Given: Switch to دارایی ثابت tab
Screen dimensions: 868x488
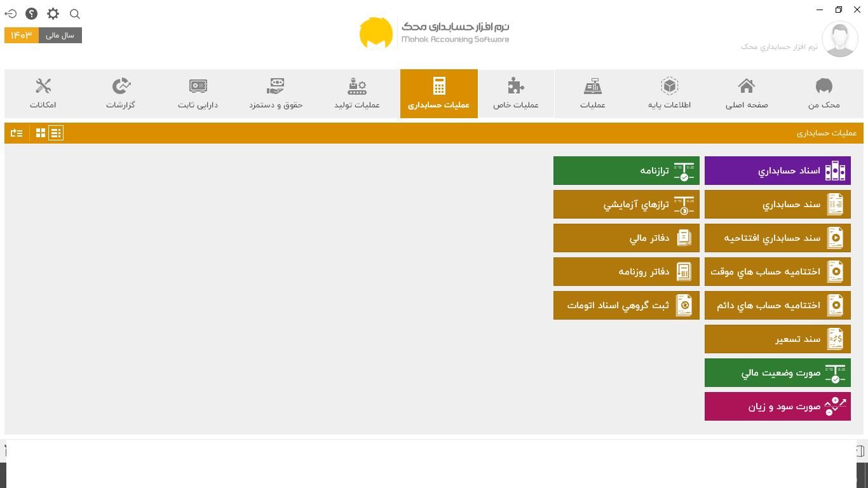Looking at the screenshot, I should [x=198, y=93].
